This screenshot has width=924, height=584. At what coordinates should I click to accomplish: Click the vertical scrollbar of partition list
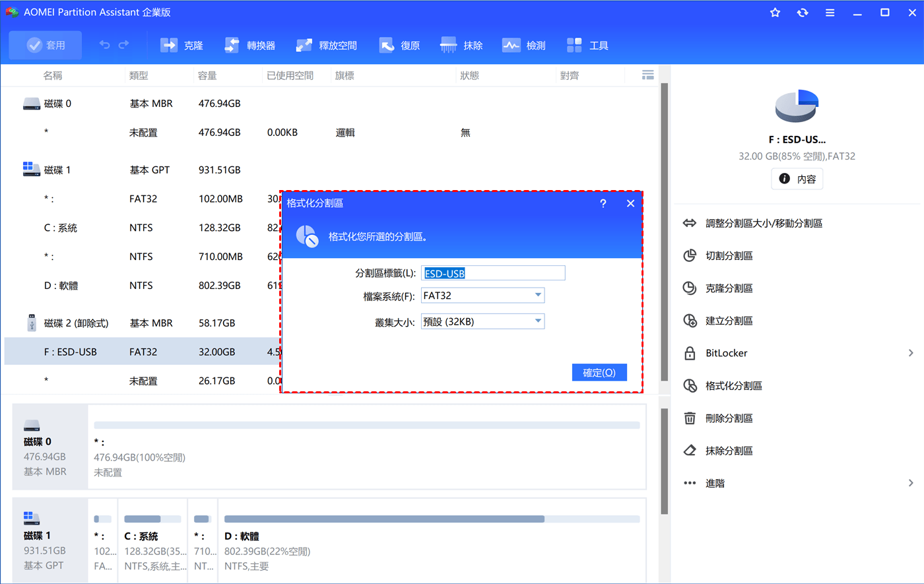point(665,231)
